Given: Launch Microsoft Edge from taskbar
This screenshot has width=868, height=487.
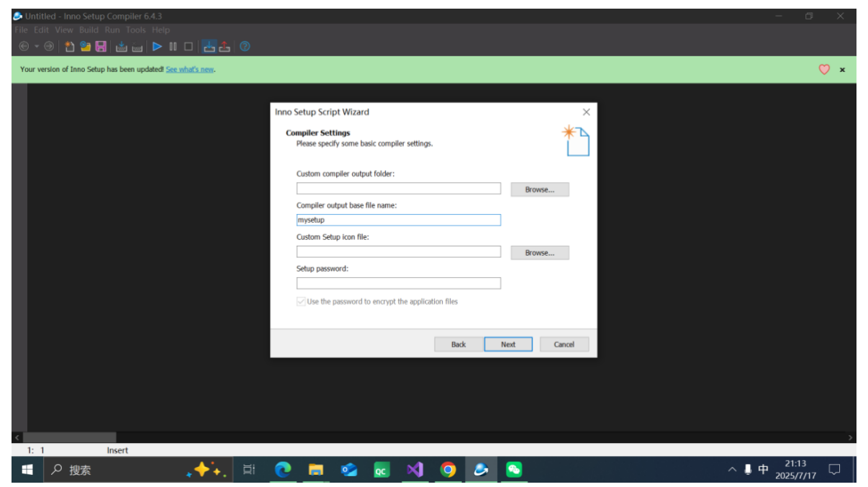Looking at the screenshot, I should (x=283, y=470).
